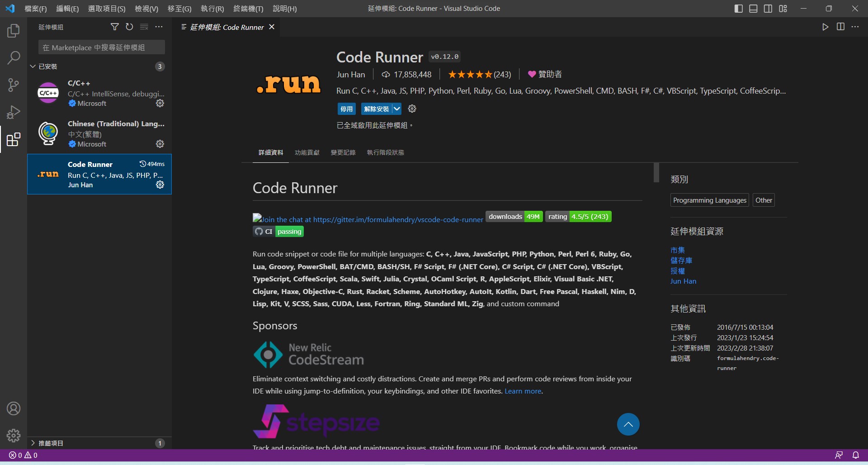Open Run and Debug view
This screenshot has height=465, width=868.
[14, 112]
